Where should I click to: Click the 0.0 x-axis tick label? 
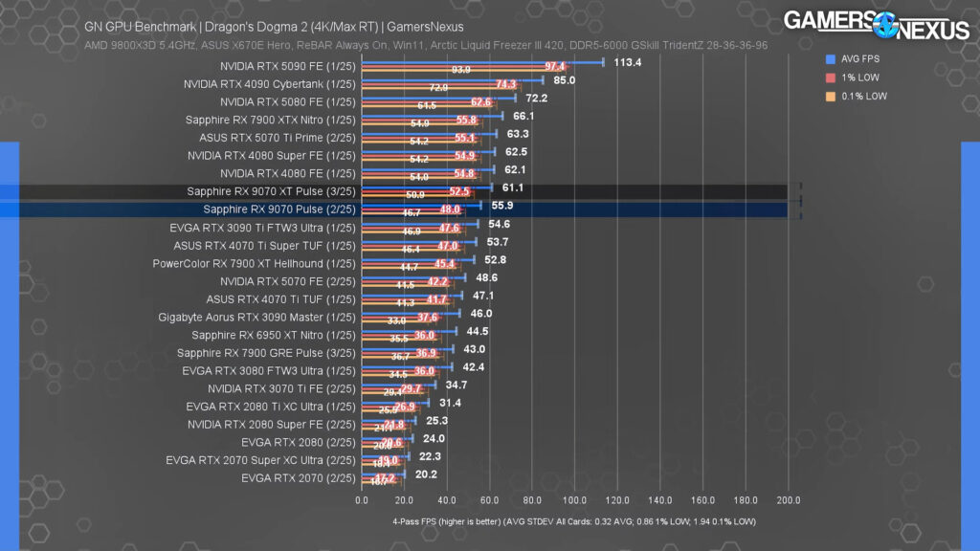pos(361,500)
